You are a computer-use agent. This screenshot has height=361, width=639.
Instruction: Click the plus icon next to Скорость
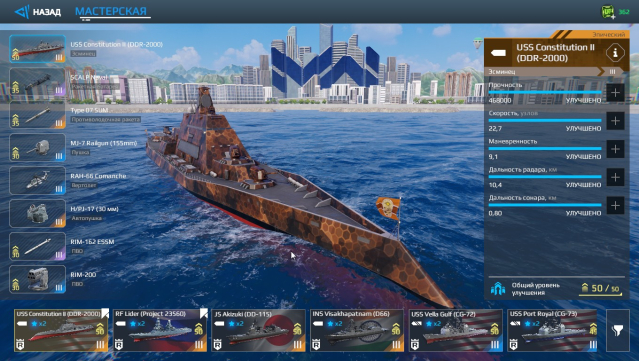coord(615,121)
